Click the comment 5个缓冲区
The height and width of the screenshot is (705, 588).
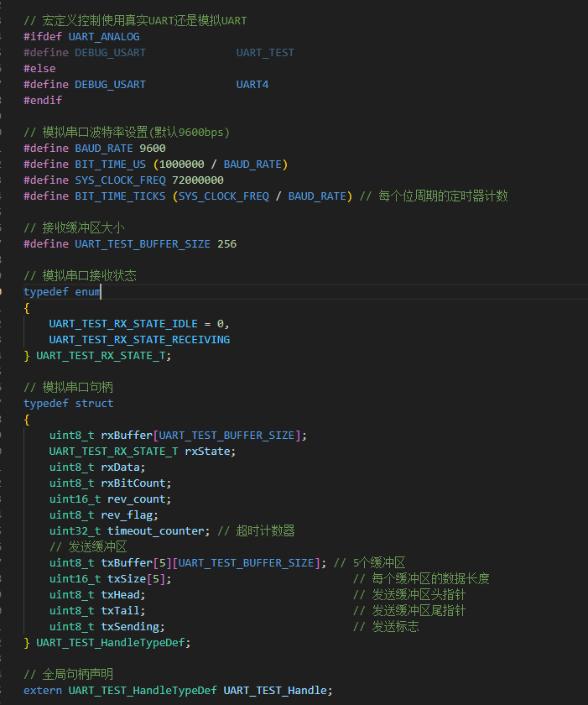[x=370, y=563]
